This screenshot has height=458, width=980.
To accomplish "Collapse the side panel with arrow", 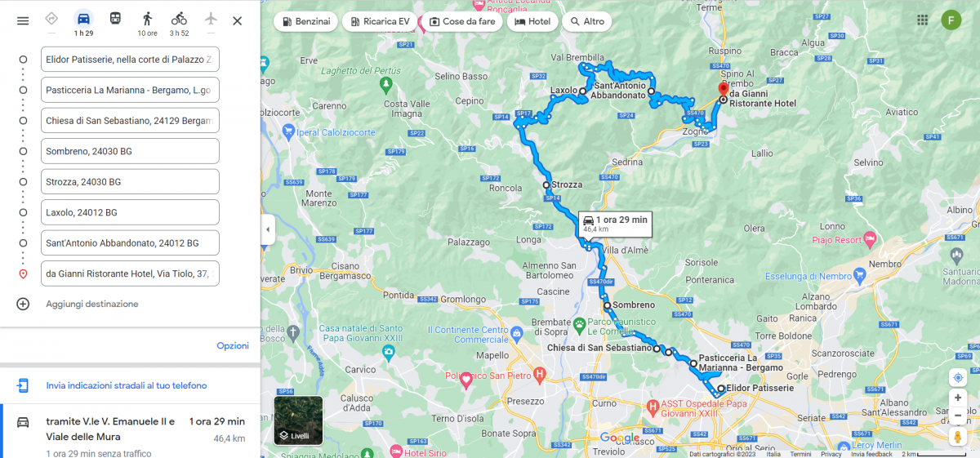I will click(x=267, y=230).
